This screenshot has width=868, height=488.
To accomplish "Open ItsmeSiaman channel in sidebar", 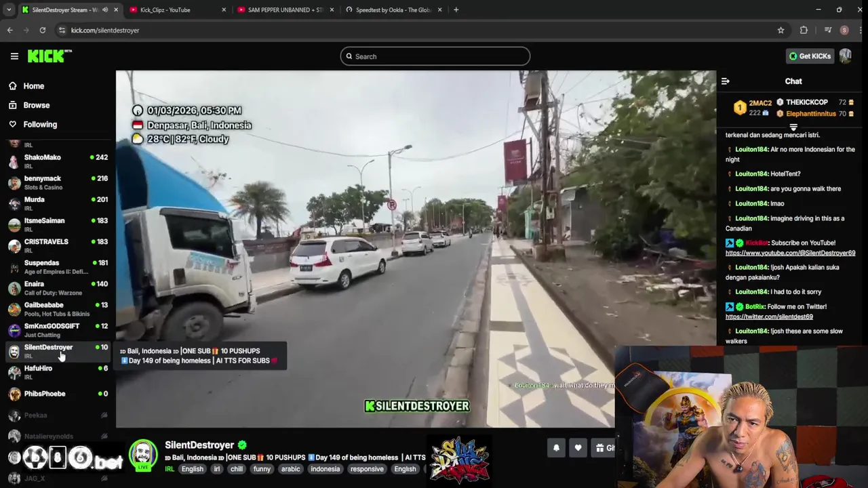I will [x=58, y=224].
